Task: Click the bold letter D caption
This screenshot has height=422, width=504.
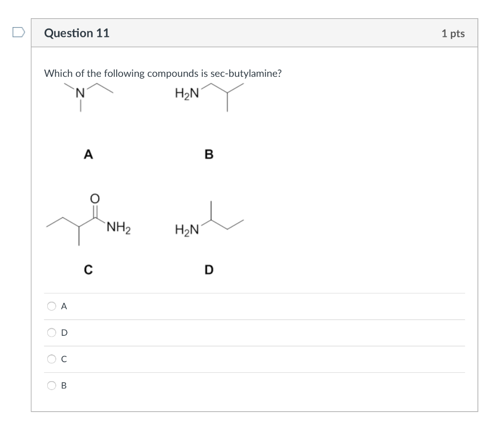Action: click(x=210, y=269)
